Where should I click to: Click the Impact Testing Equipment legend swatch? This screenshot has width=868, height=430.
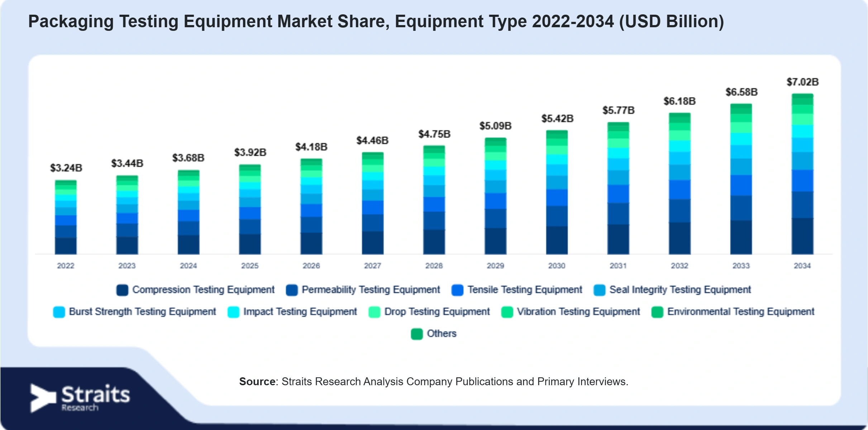[x=233, y=312]
